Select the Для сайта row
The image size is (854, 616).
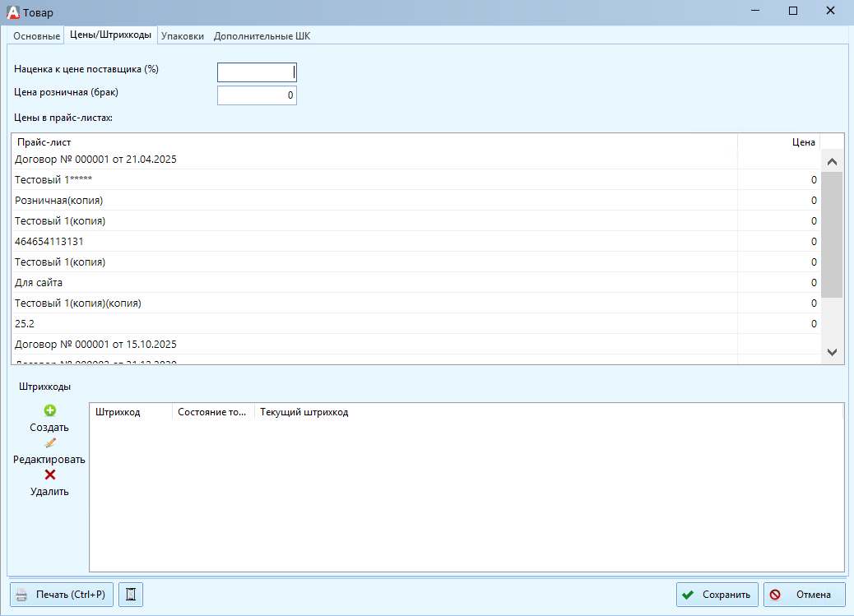point(416,283)
